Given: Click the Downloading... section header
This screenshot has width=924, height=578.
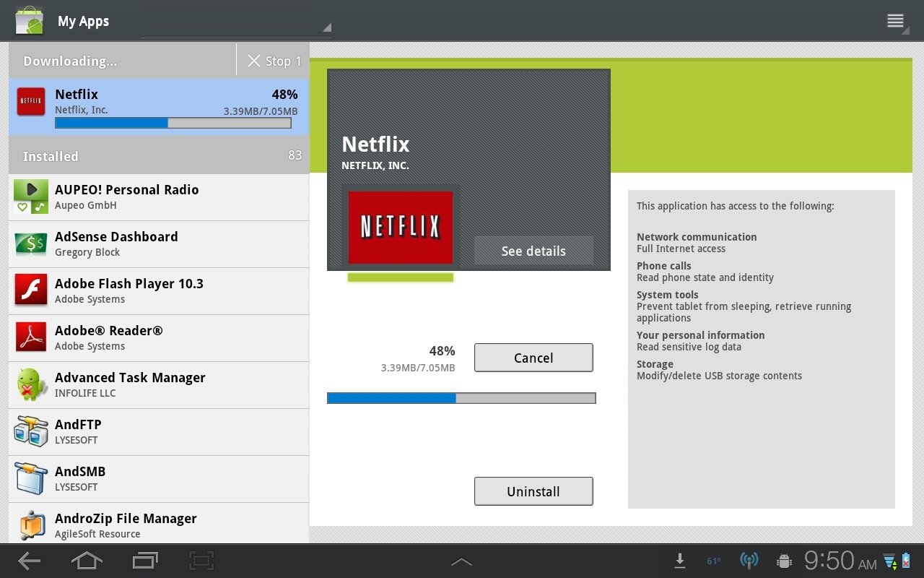Looking at the screenshot, I should 123,61.
